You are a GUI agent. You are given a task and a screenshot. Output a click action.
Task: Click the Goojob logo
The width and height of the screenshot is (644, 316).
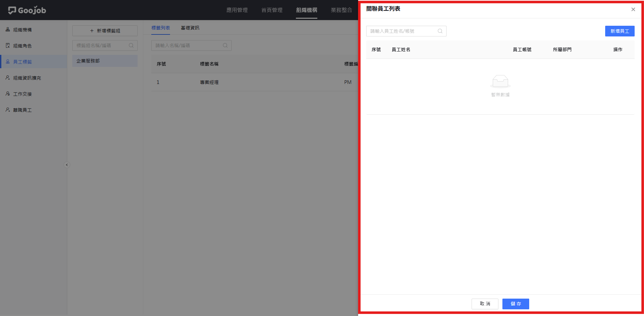point(27,10)
